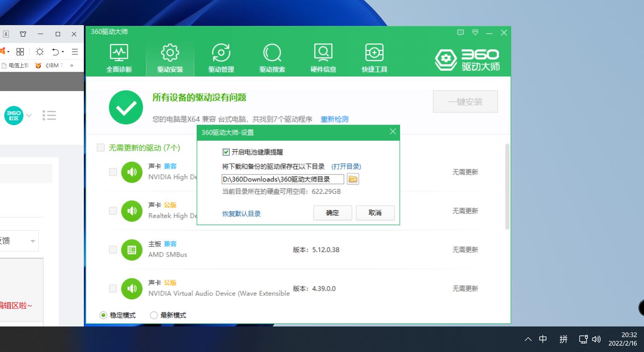Screen dimensions: 644x352
Task: Uncheck 开启电池健康提醒 checkbox
Action: [226, 152]
